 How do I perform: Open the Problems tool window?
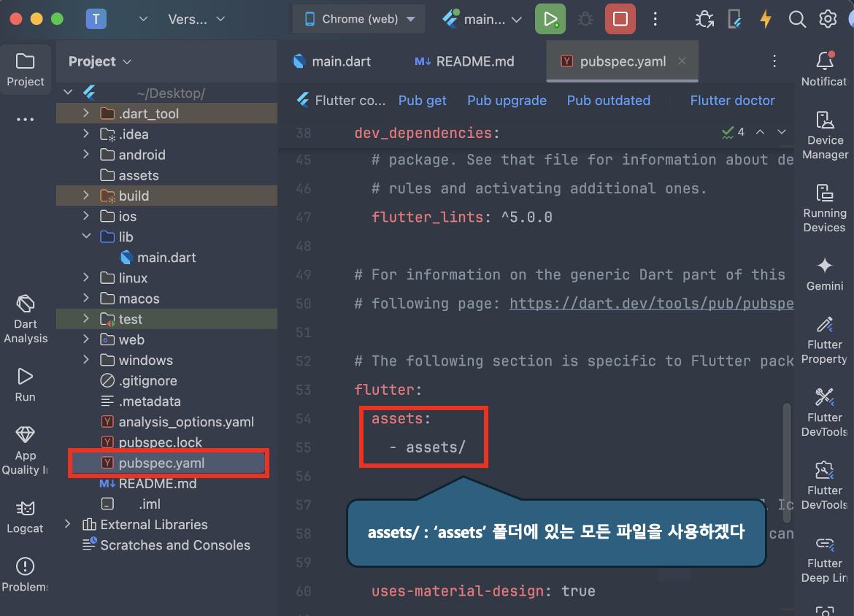pos(25,574)
